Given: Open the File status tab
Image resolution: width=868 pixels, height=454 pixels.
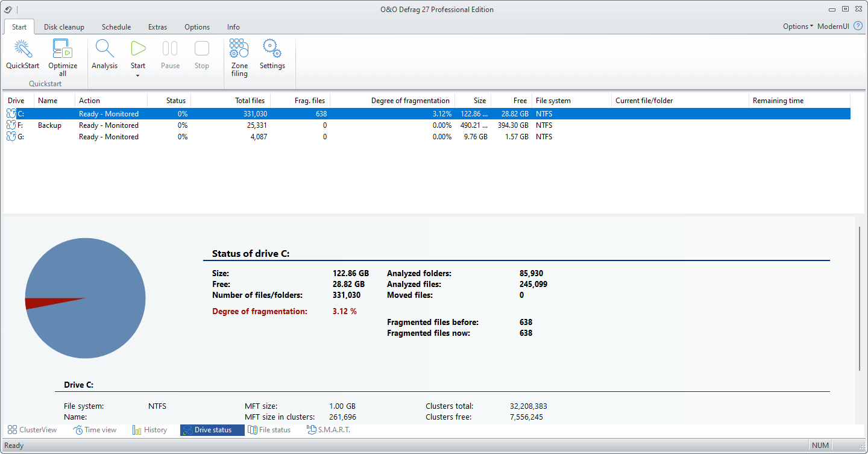Looking at the screenshot, I should tap(269, 430).
